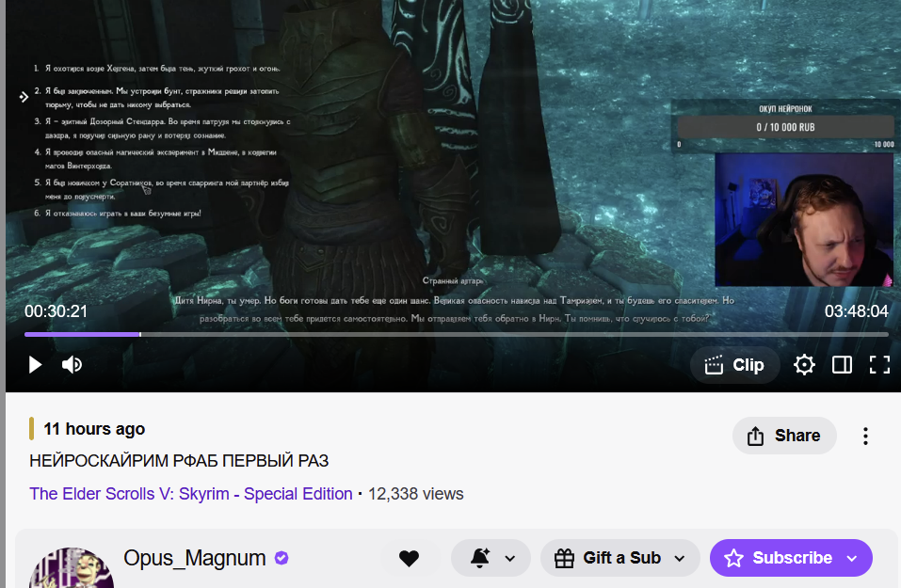Follow channel with the heart icon

pyautogui.click(x=410, y=558)
